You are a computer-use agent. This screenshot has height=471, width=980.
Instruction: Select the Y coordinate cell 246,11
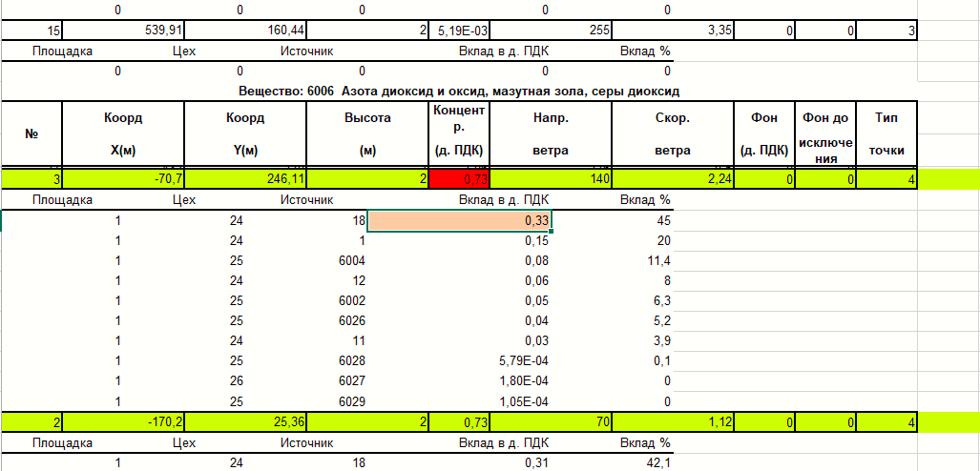click(x=244, y=179)
